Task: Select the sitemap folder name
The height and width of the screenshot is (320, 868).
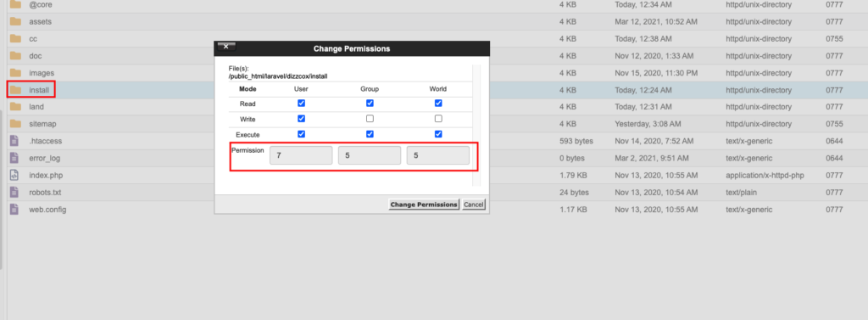Action: (x=42, y=124)
